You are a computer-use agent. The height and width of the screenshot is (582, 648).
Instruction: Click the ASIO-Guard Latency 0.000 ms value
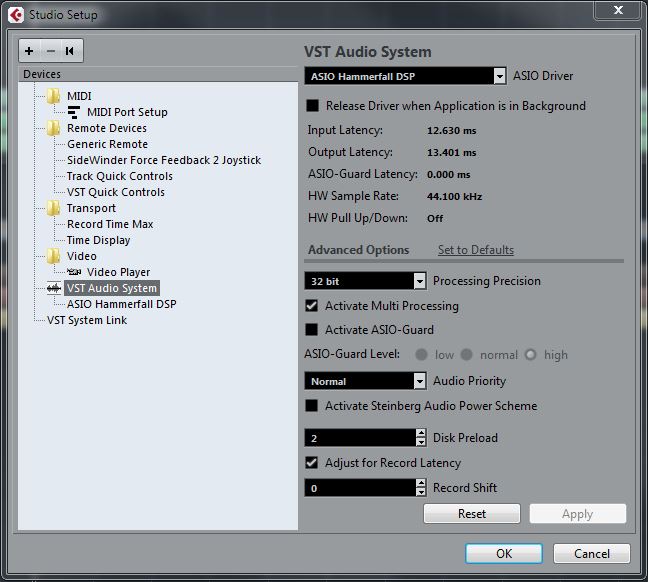(449, 174)
